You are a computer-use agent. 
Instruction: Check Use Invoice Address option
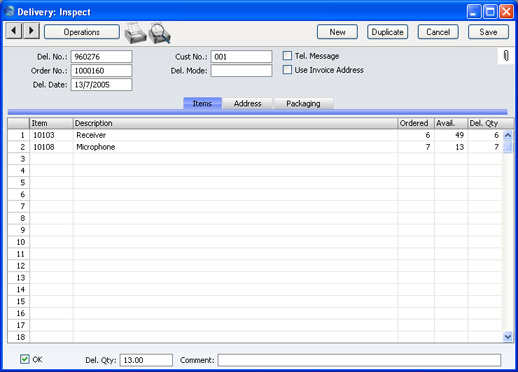287,70
